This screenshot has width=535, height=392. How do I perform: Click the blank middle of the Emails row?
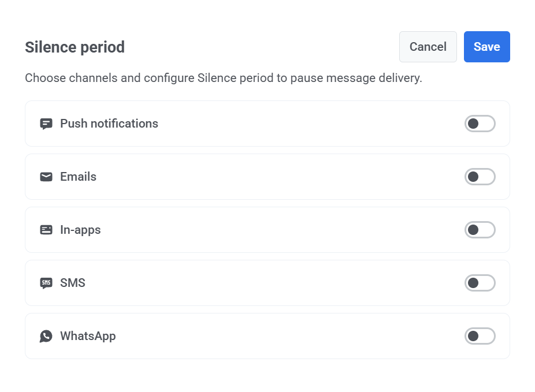pos(277,177)
